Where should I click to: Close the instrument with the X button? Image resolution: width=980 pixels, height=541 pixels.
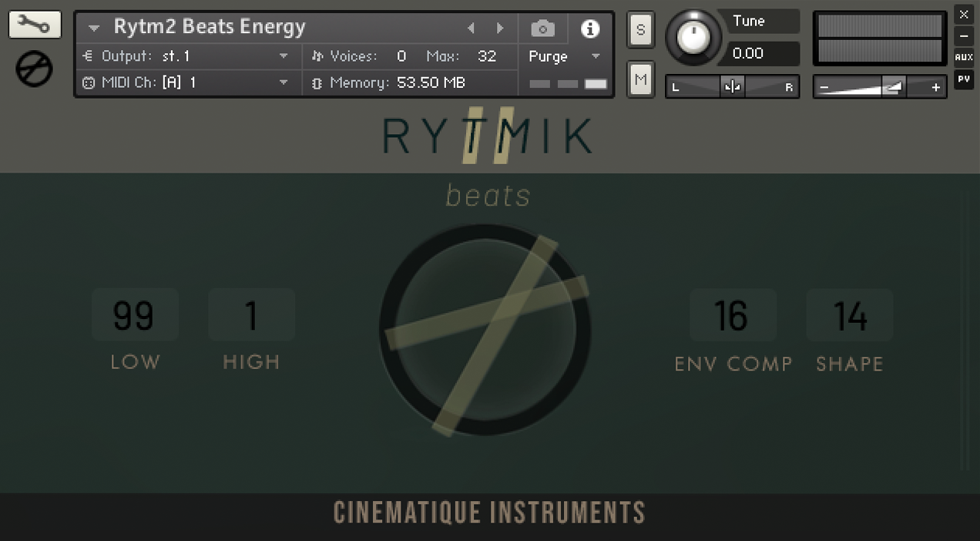pos(964,15)
